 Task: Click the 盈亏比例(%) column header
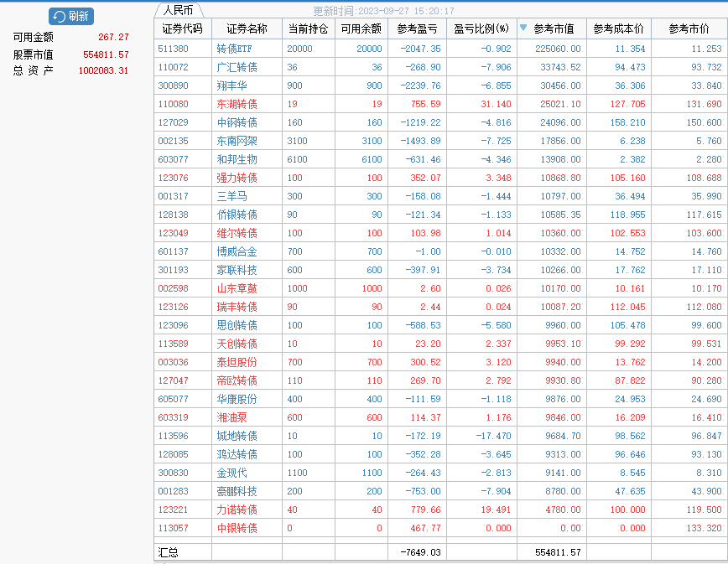point(481,28)
